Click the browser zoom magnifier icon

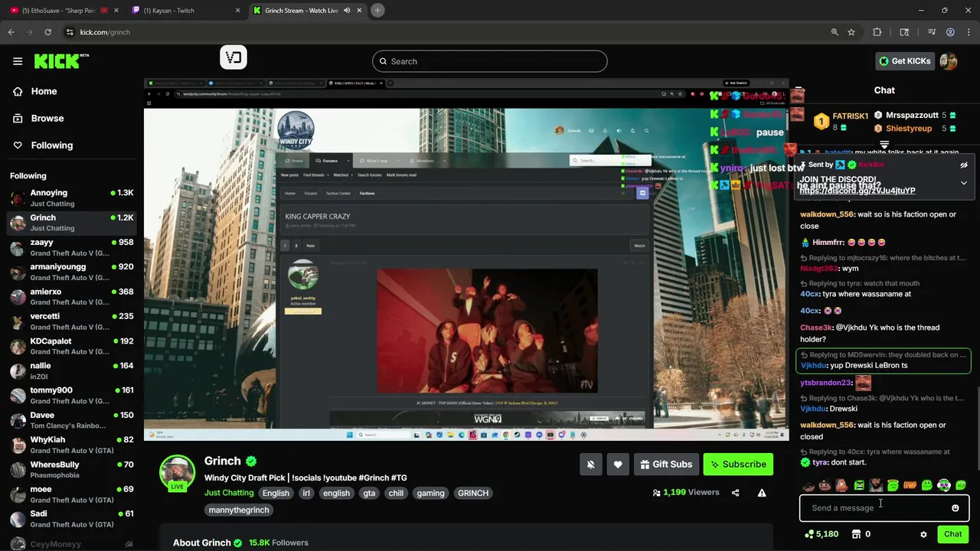coord(835,32)
